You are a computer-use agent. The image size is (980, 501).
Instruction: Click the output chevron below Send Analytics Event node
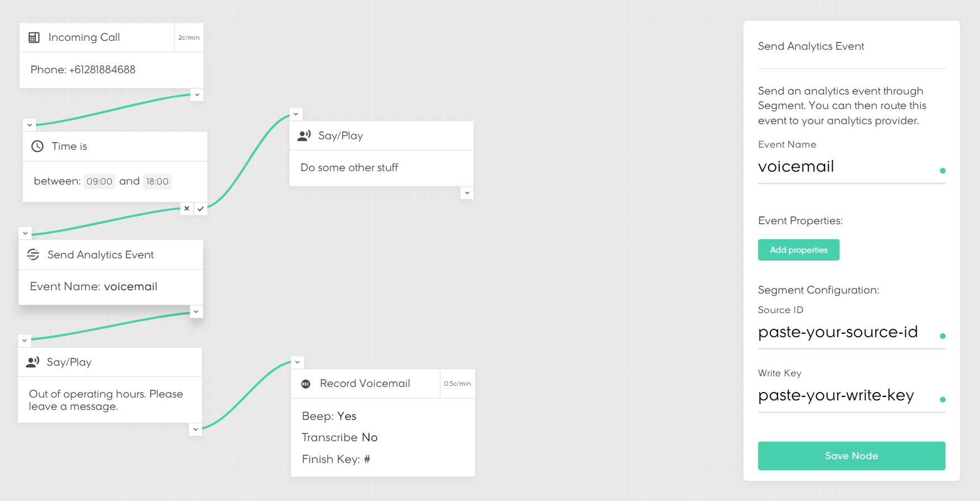click(196, 311)
